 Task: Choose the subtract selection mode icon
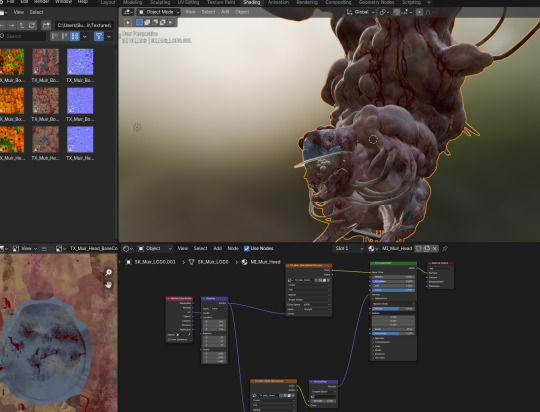155,22
